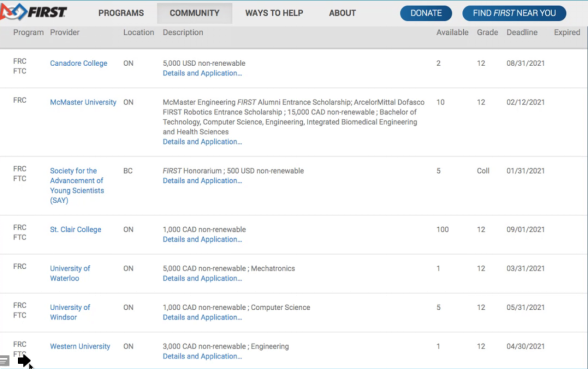
Task: Click the Coll grade cell
Action: pyautogui.click(x=483, y=171)
